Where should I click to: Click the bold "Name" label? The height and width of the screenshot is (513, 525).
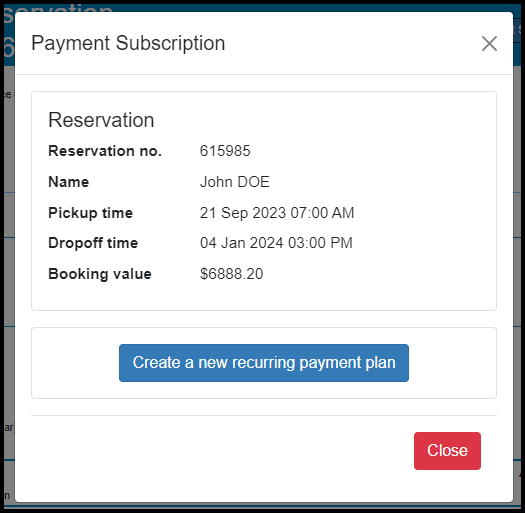tap(69, 182)
